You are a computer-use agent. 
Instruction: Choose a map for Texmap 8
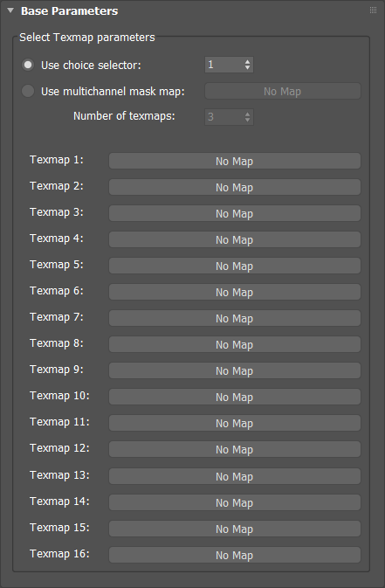tap(235, 344)
